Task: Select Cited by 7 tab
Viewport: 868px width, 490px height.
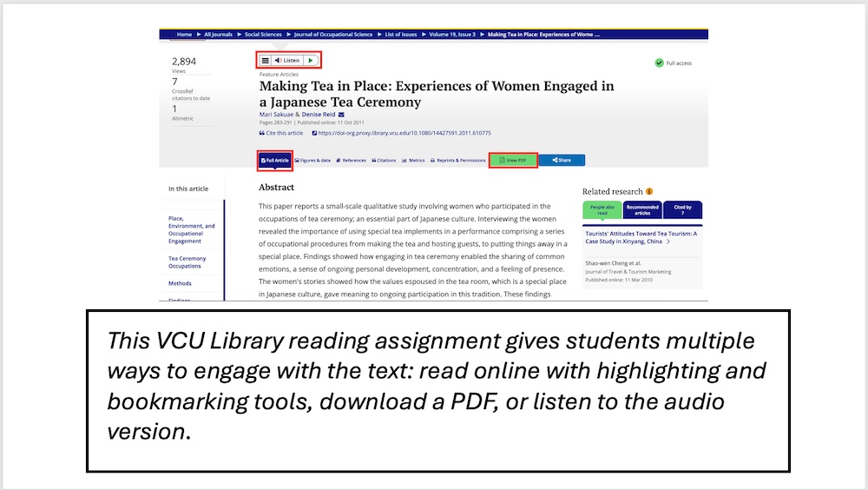Action: (x=682, y=210)
